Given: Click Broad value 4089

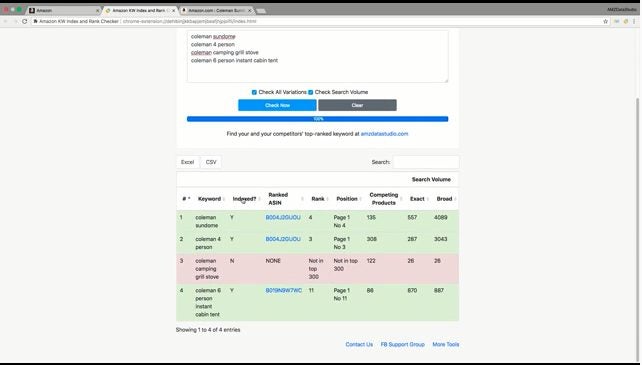Looking at the screenshot, I should pos(441,218).
